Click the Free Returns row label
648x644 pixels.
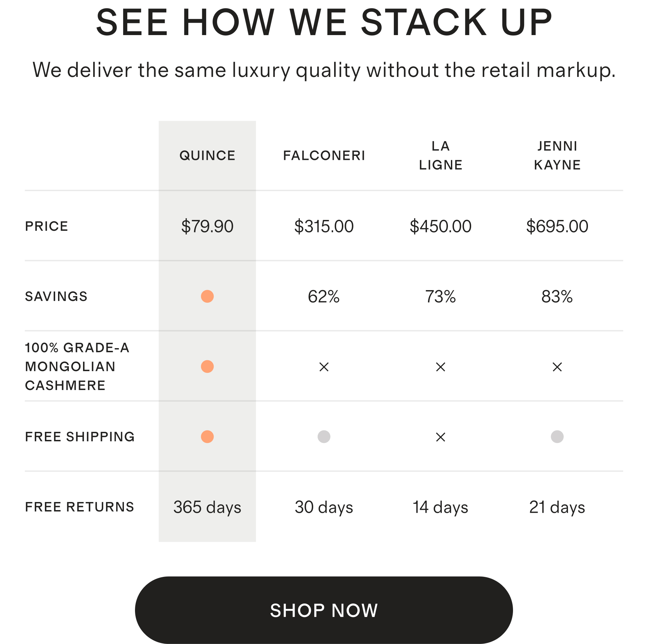coord(80,507)
